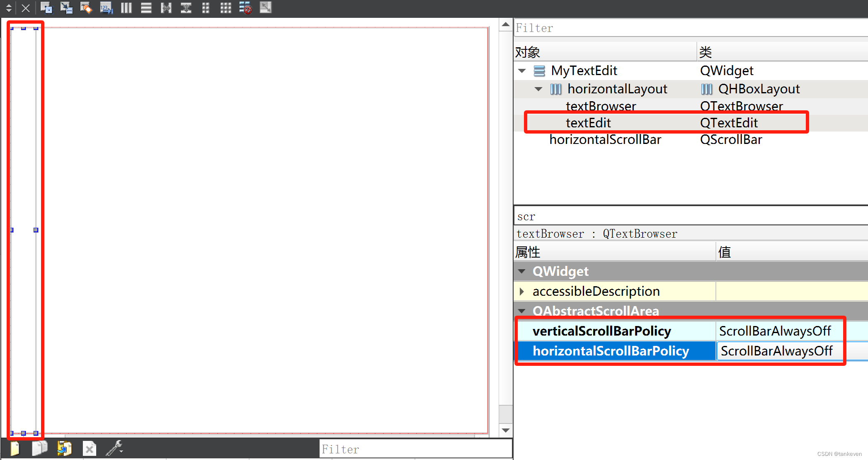Click the Edit Signals/Slots icon
Image resolution: width=868 pixels, height=460 pixels.
click(x=66, y=7)
